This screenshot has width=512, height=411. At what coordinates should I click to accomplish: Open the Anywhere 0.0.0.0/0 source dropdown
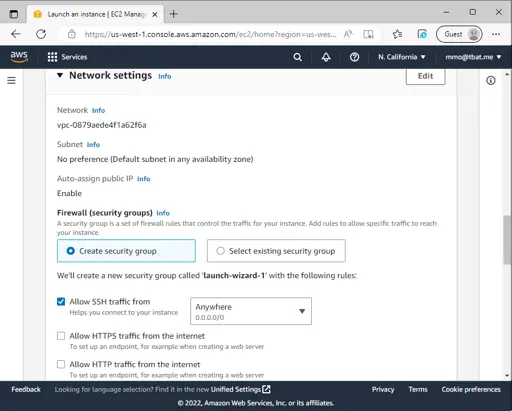[251, 311]
